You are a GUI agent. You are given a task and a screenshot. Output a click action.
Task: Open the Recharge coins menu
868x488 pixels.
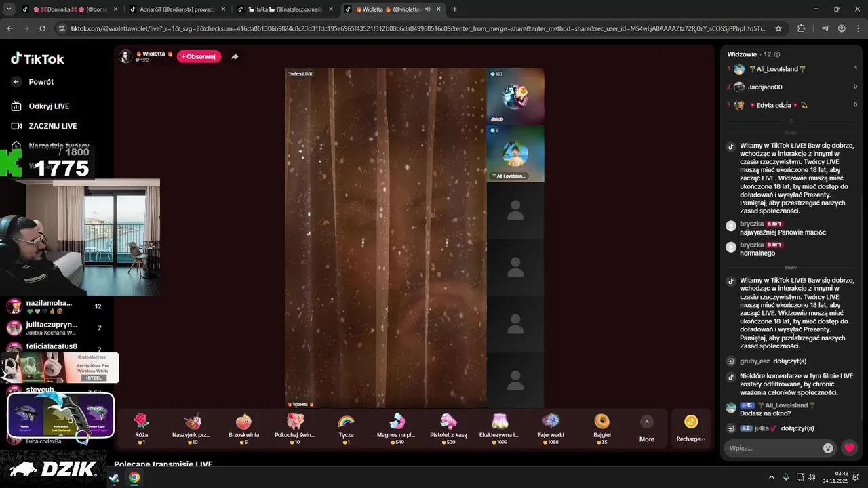pos(690,429)
